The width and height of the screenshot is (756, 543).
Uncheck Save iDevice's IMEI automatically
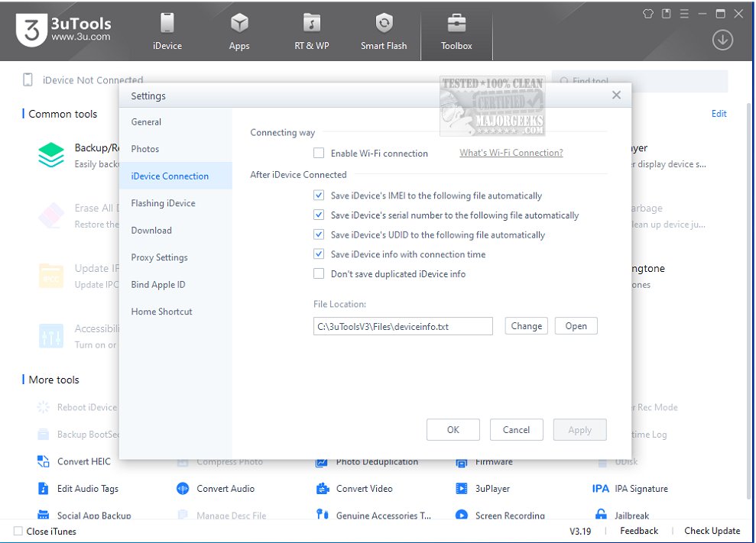(x=319, y=196)
